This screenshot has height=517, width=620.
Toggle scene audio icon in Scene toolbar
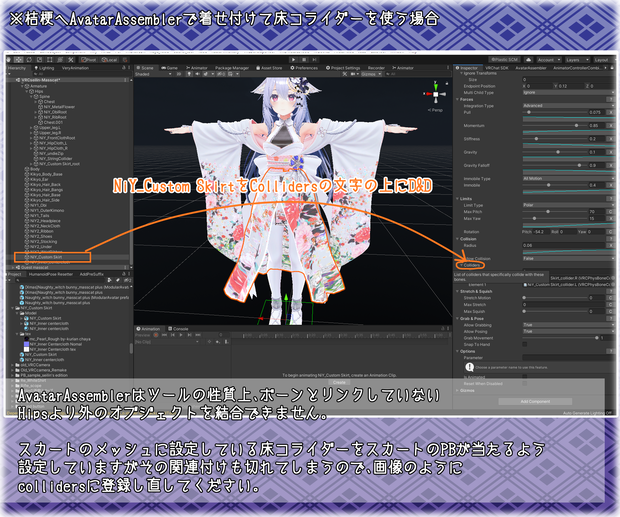click(198, 74)
